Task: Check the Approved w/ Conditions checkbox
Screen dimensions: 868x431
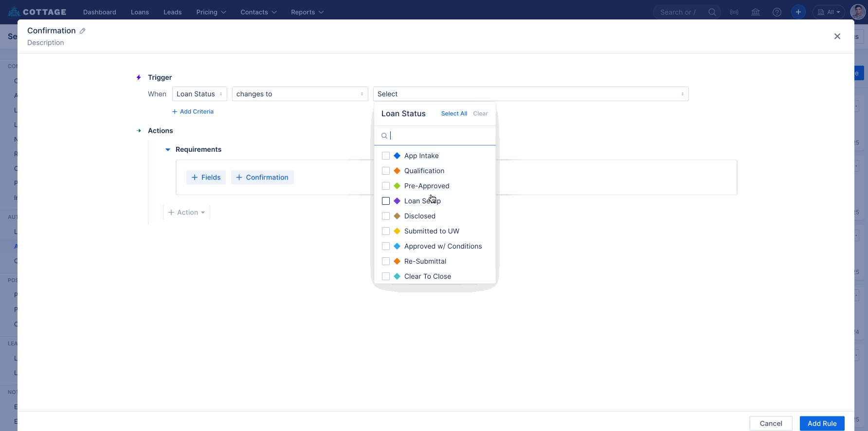Action: coord(386,246)
